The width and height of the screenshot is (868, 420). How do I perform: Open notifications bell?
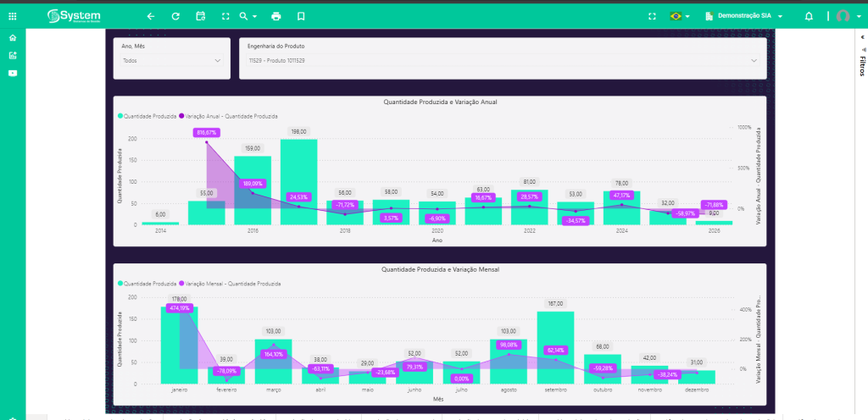809,16
